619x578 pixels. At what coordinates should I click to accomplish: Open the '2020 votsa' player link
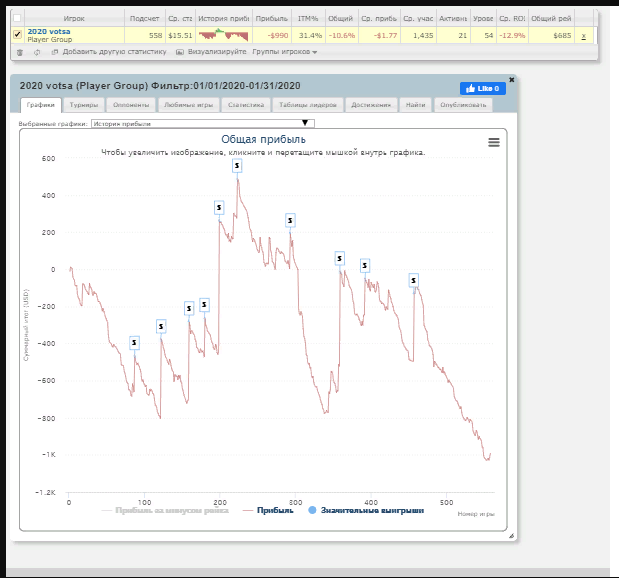[x=49, y=31]
